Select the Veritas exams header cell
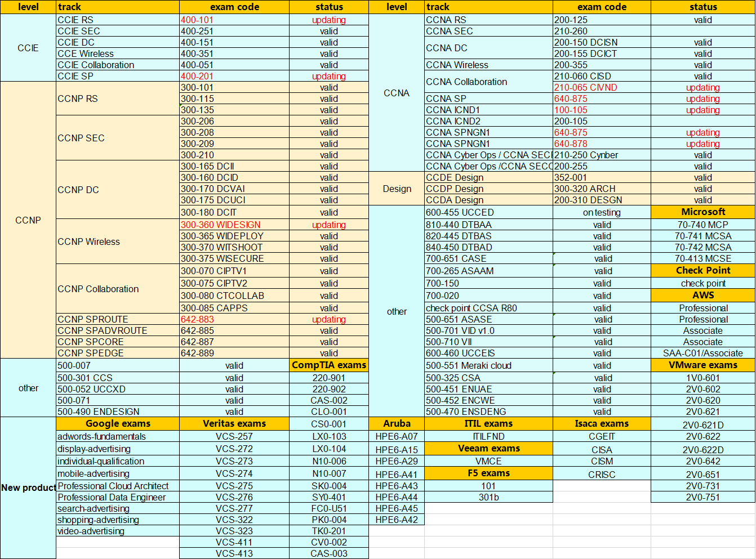756x559 pixels. 234,423
